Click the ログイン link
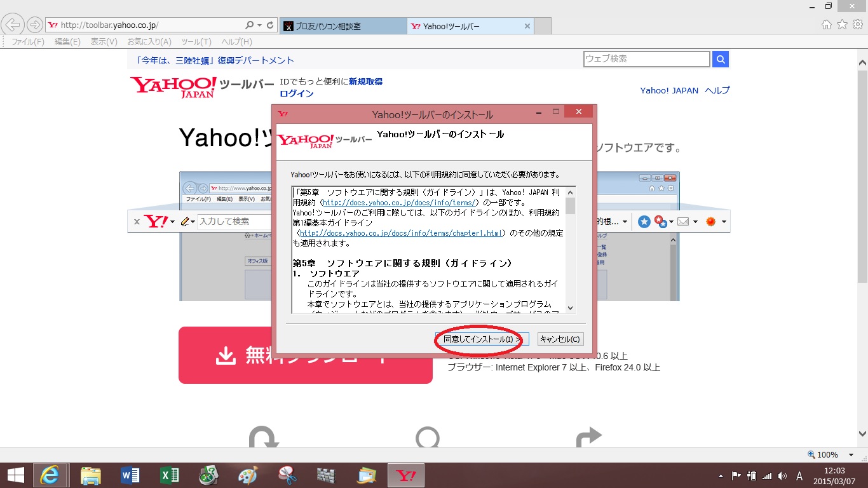 (x=297, y=93)
